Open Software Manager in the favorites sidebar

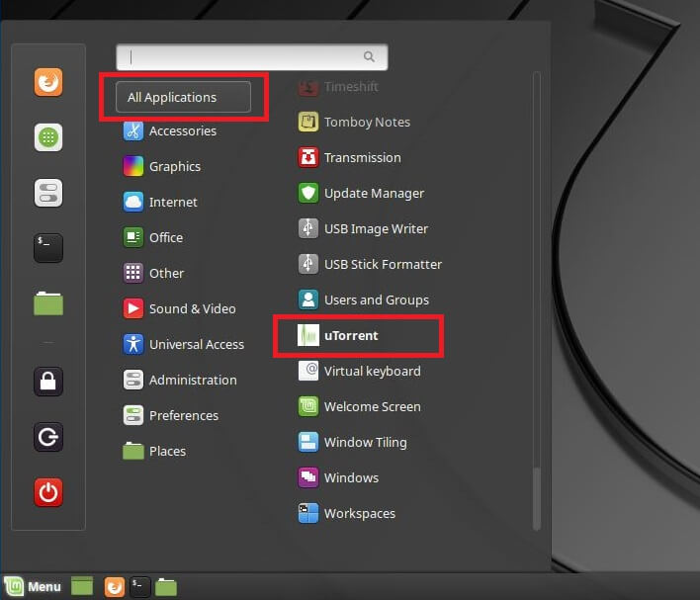click(x=48, y=137)
